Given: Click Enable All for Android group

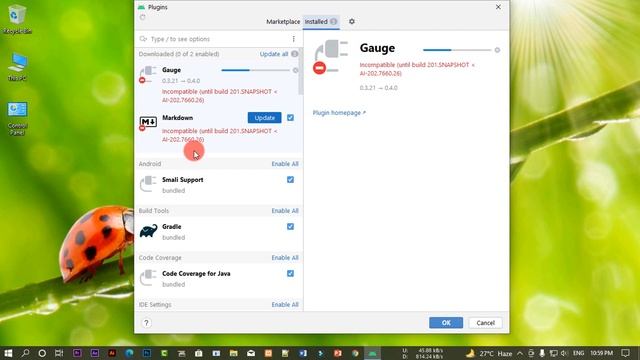Looking at the screenshot, I should (x=285, y=164).
